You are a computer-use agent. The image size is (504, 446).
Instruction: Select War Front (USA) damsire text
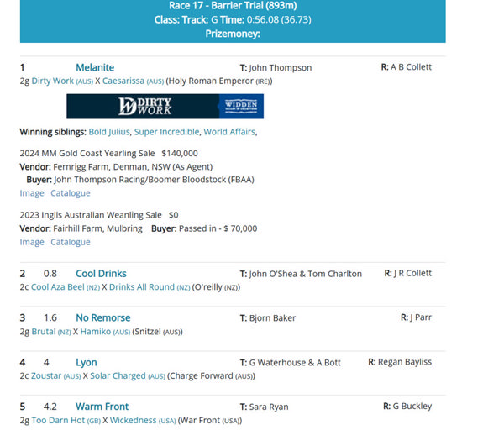coord(210,420)
